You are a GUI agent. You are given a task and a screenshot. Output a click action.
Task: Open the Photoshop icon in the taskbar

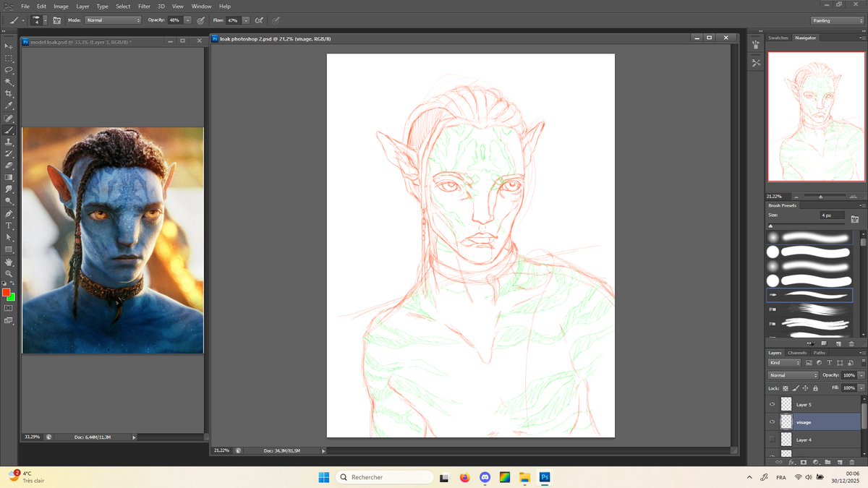click(544, 478)
